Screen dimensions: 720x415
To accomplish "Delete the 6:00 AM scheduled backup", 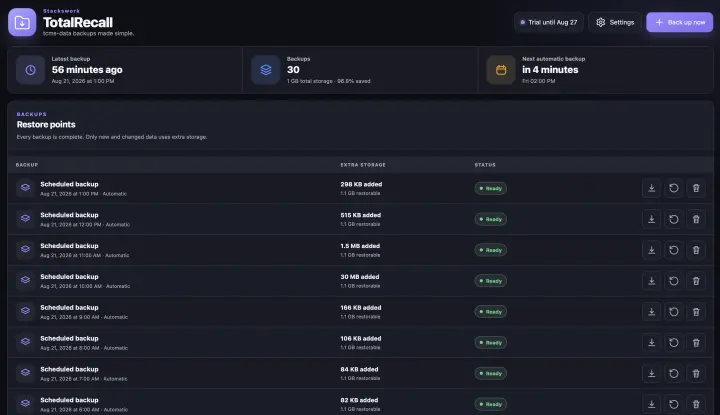I will point(696,404).
